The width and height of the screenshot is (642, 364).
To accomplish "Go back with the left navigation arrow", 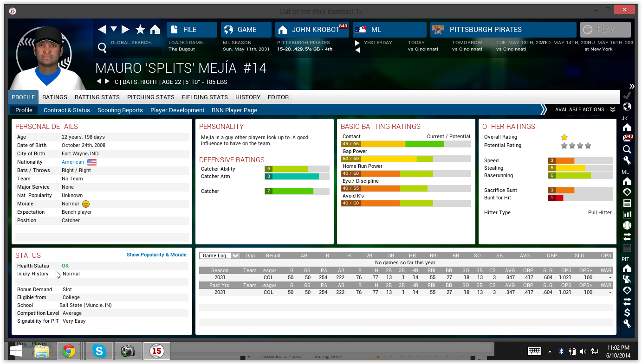I will coord(102,30).
